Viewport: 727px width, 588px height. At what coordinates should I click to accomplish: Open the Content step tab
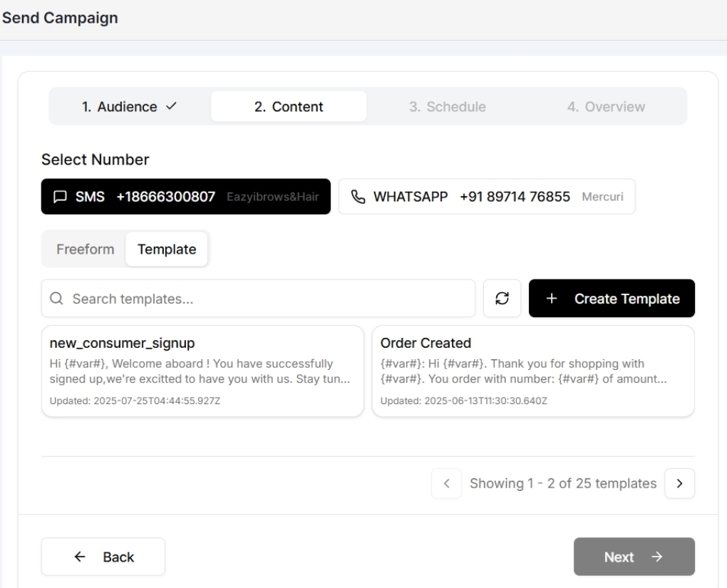pos(288,106)
